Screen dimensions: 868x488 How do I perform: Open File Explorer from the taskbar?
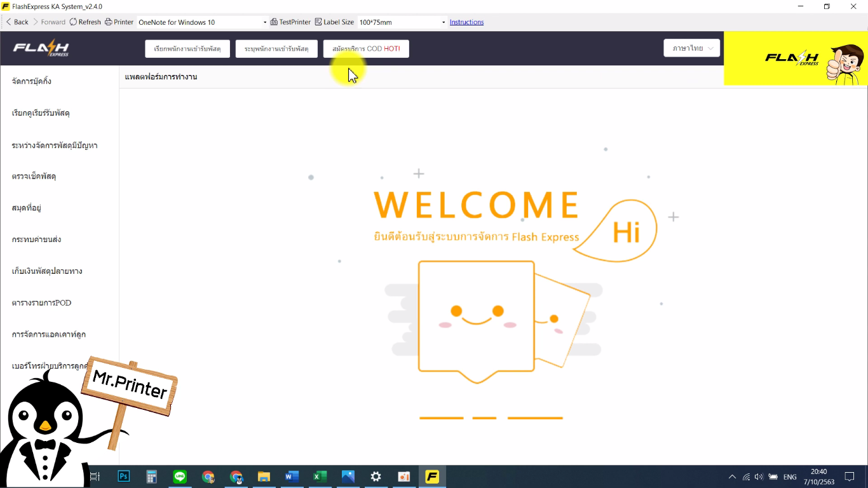264,477
